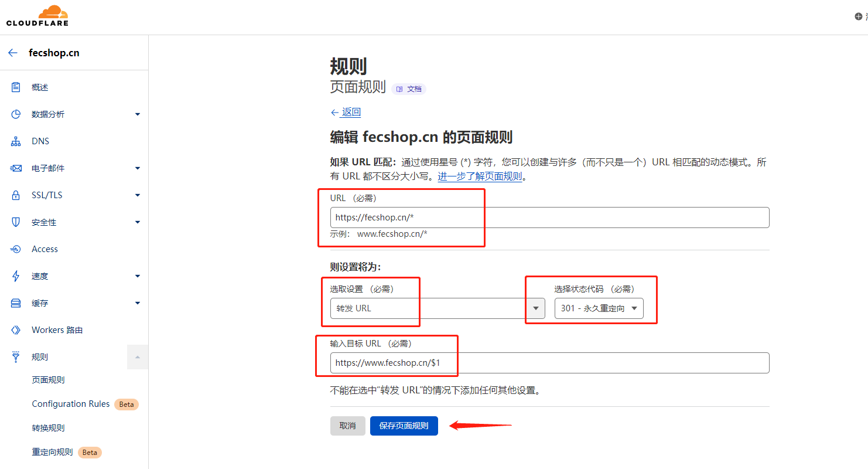
Task: Click the 缓存 storage icon
Action: 16,303
